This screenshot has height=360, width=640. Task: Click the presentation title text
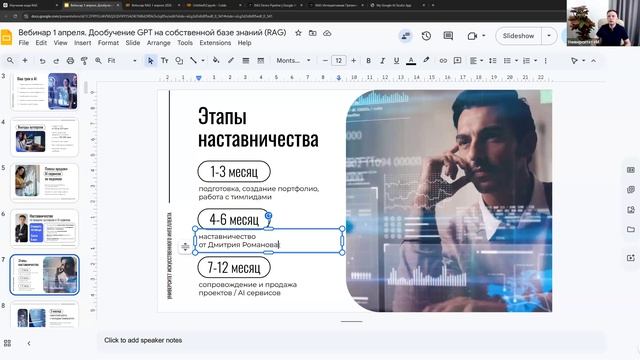click(152, 33)
